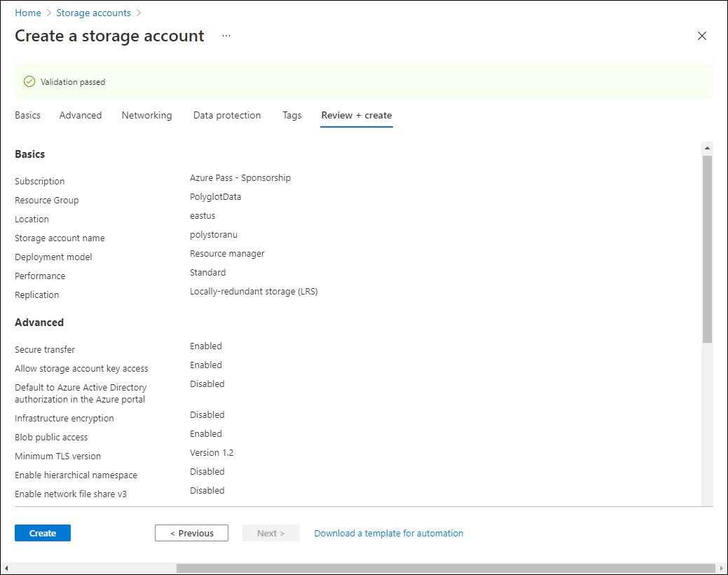This screenshot has width=728, height=575.
Task: Go to the Data protection tab
Action: 227,115
